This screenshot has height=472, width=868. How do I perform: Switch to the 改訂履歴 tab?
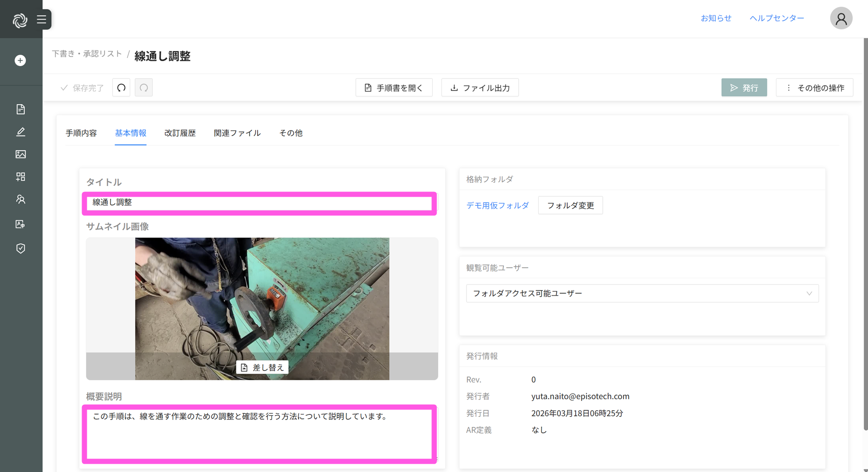tap(180, 133)
